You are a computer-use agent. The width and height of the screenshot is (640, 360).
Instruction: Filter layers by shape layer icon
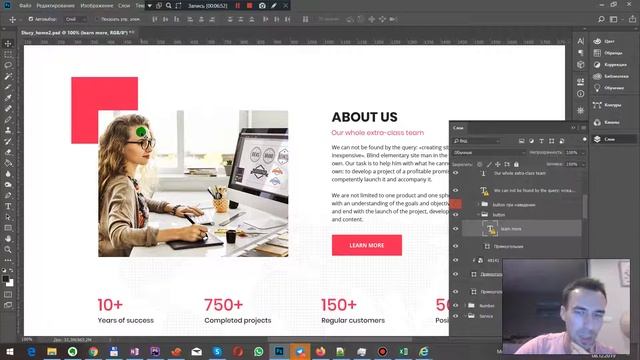(551, 141)
